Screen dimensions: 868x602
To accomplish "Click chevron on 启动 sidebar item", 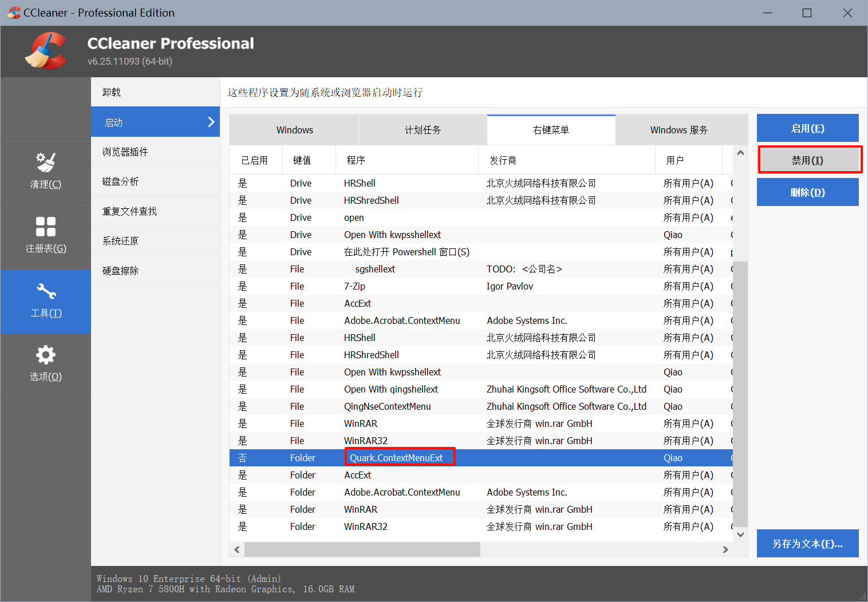I will click(211, 122).
